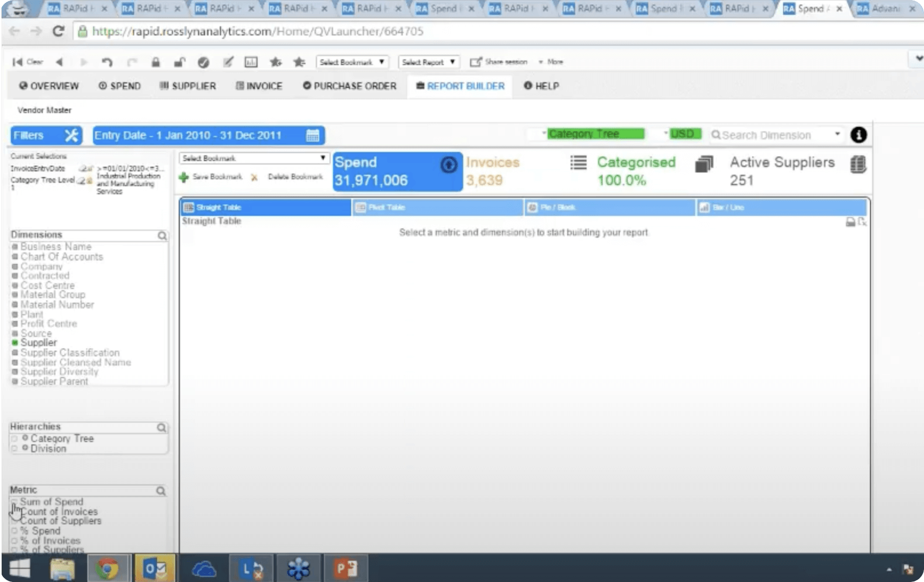Screen dimensions: 924x582
Task: Click the building icon right of Active Suppliers
Action: [x=858, y=165]
